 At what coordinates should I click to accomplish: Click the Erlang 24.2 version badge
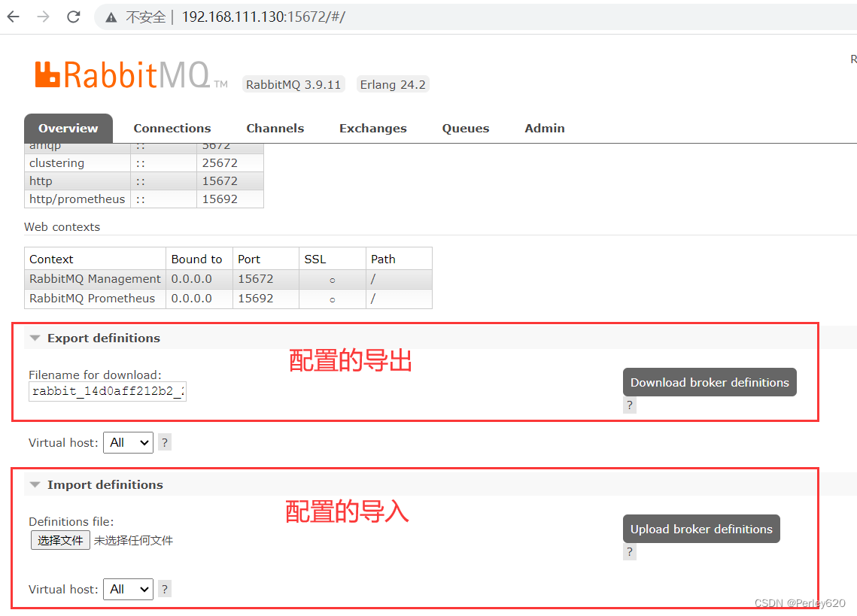click(x=393, y=85)
